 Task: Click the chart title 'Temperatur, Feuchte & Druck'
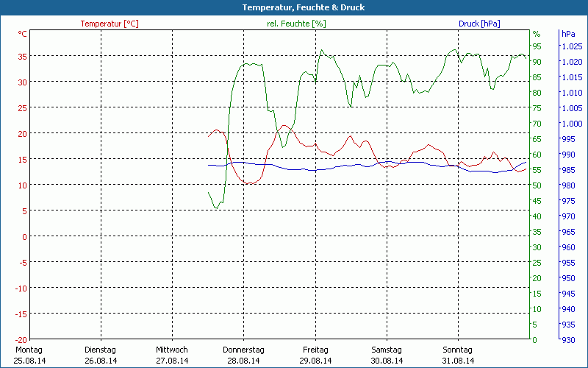[x=303, y=7]
